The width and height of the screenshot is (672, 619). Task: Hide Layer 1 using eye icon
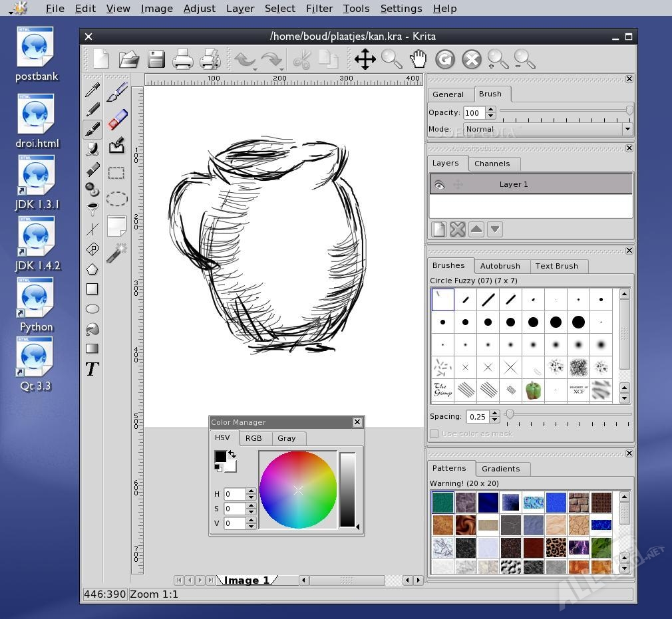coord(438,185)
